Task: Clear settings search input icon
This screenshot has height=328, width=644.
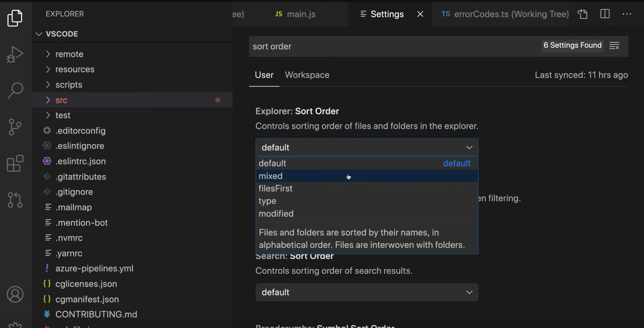Action: pos(614,46)
